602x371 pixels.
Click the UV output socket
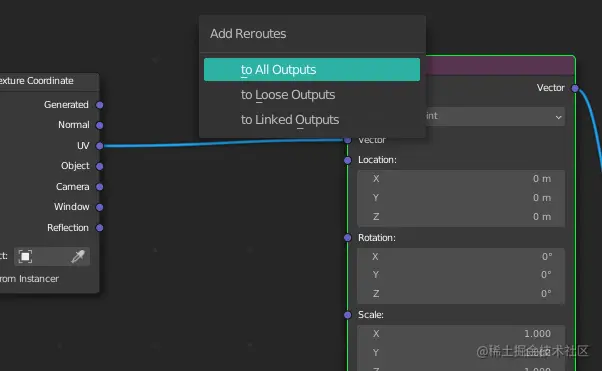(99, 146)
